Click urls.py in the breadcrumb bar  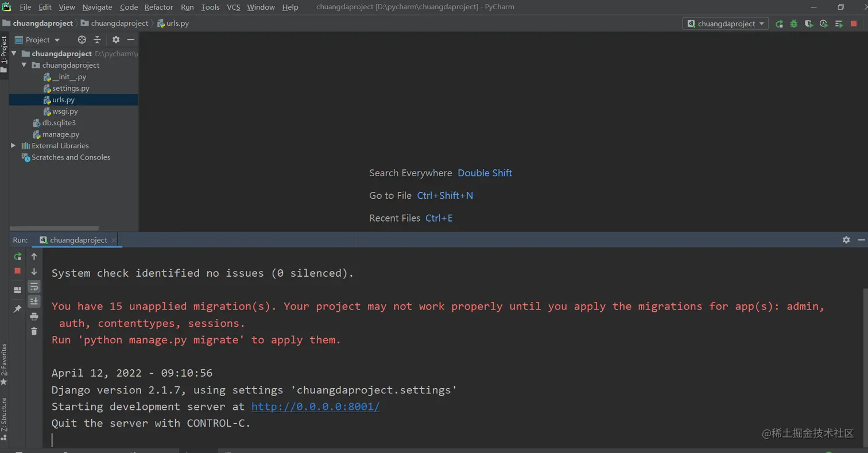click(173, 24)
